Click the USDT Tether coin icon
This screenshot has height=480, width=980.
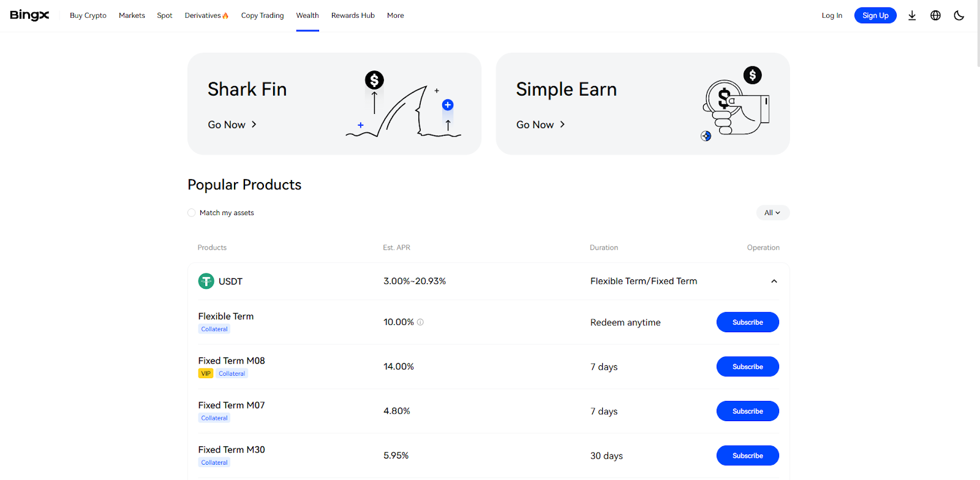tap(206, 281)
